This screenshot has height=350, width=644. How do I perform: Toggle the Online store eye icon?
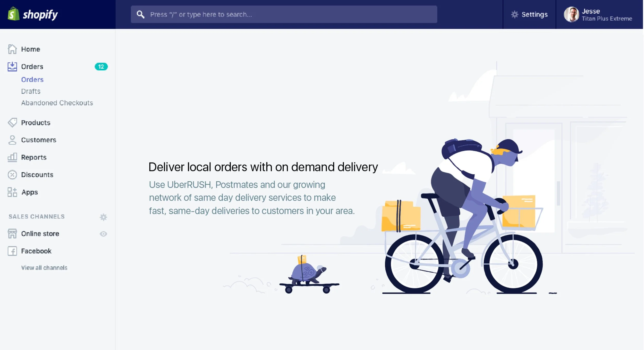pyautogui.click(x=103, y=234)
